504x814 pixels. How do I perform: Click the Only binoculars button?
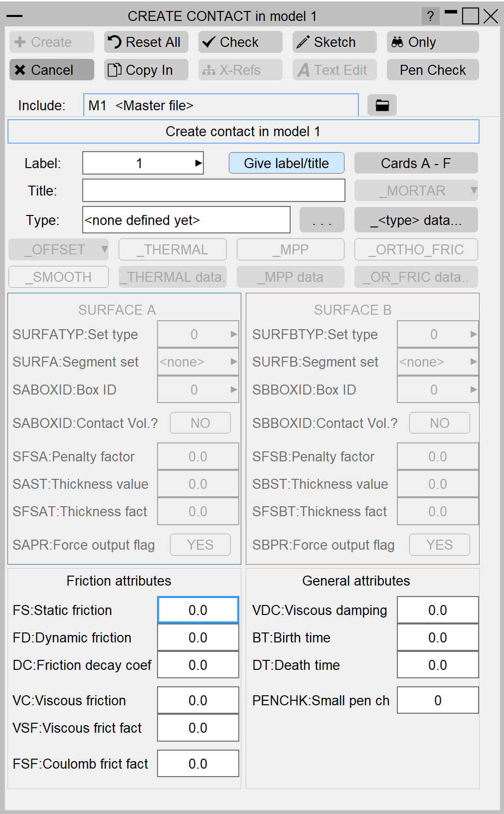tap(432, 42)
